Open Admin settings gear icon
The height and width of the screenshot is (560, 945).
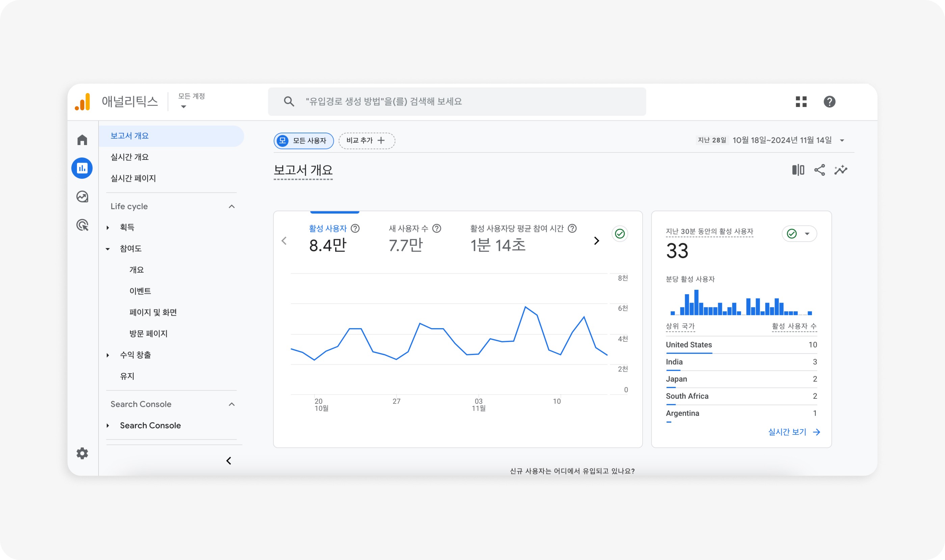(x=82, y=453)
